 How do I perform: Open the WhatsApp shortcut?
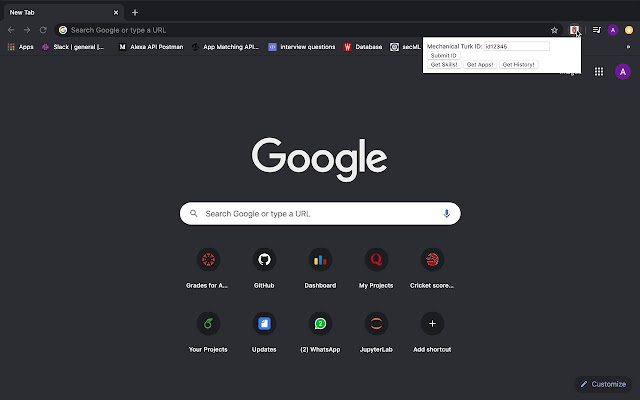click(320, 332)
